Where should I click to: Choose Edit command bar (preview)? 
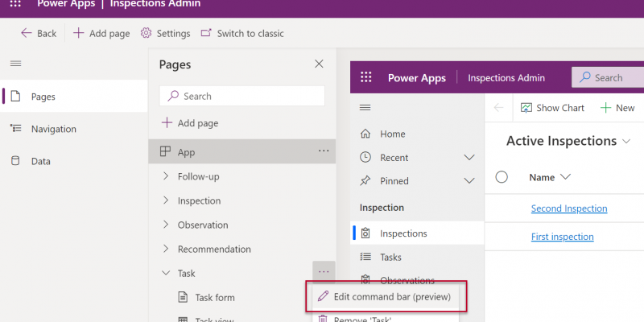click(386, 296)
